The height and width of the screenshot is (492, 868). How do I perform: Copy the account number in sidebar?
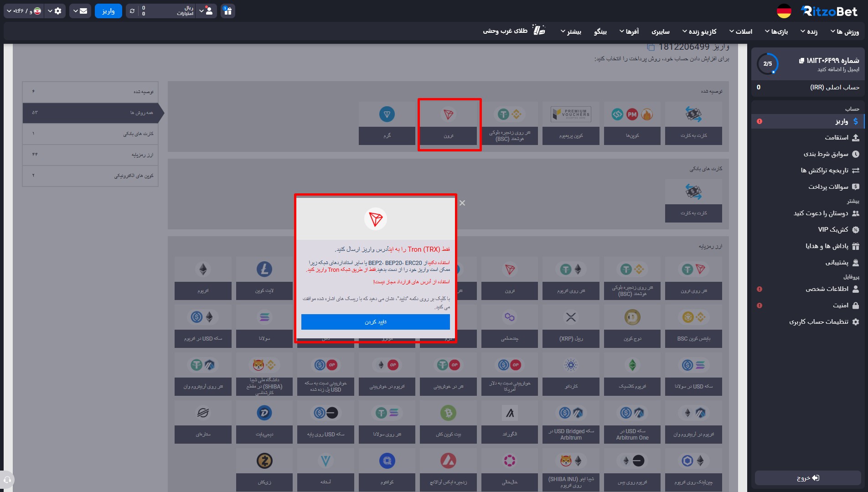coord(801,61)
